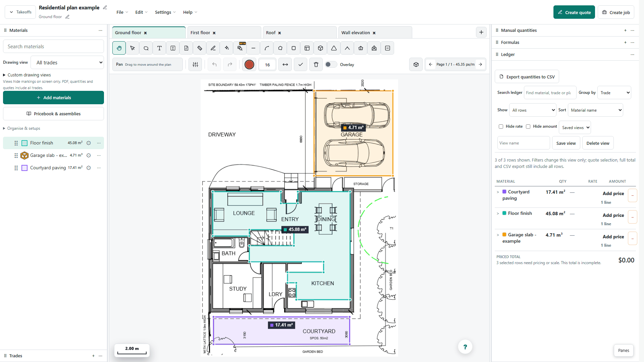
Task: Go to the next plan page
Action: pos(480,64)
